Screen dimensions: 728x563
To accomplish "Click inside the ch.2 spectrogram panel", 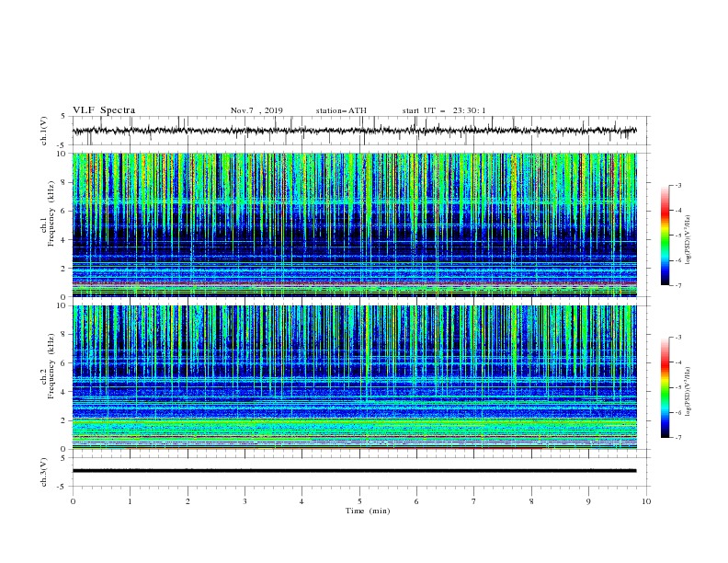I will coord(355,377).
